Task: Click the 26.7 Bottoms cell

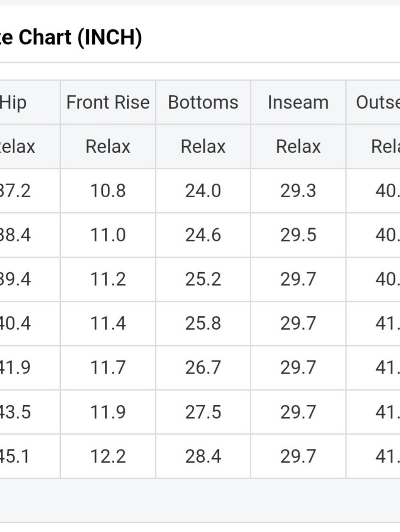Action: (x=203, y=368)
